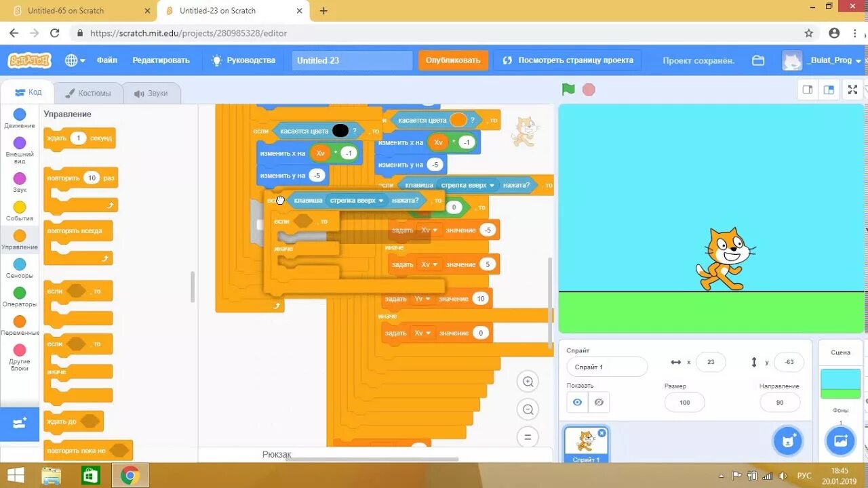The image size is (868, 488).
Task: Click the sprite y position field
Action: tap(789, 362)
